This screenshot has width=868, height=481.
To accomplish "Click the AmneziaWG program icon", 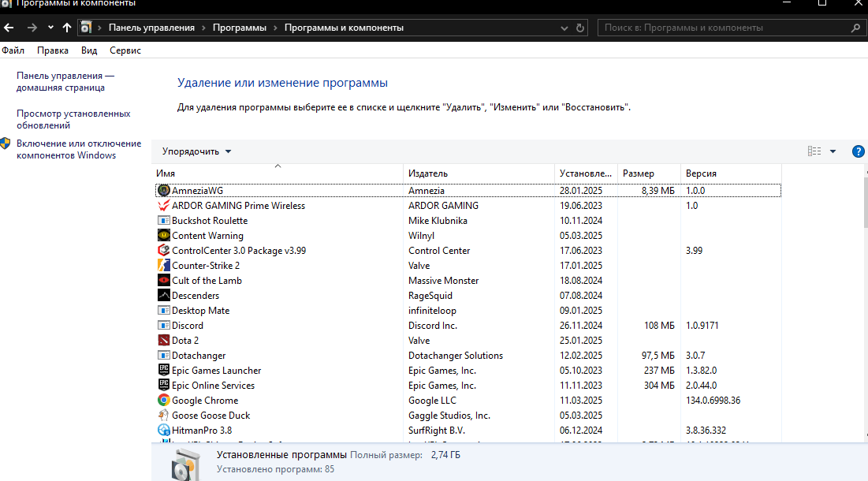I will click(x=163, y=190).
